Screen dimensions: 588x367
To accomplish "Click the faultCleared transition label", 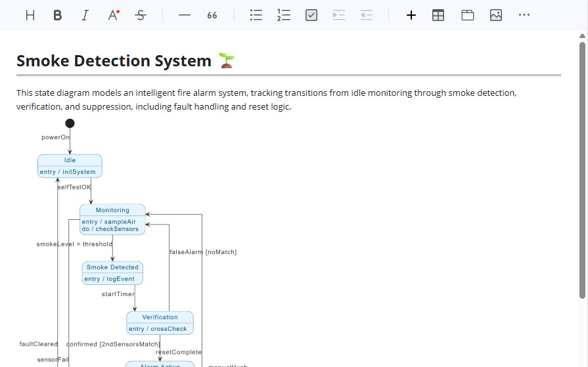I will [39, 344].
